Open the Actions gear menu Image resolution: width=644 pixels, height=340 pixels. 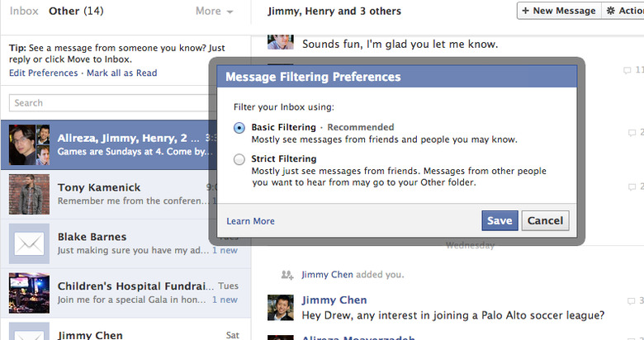623,11
